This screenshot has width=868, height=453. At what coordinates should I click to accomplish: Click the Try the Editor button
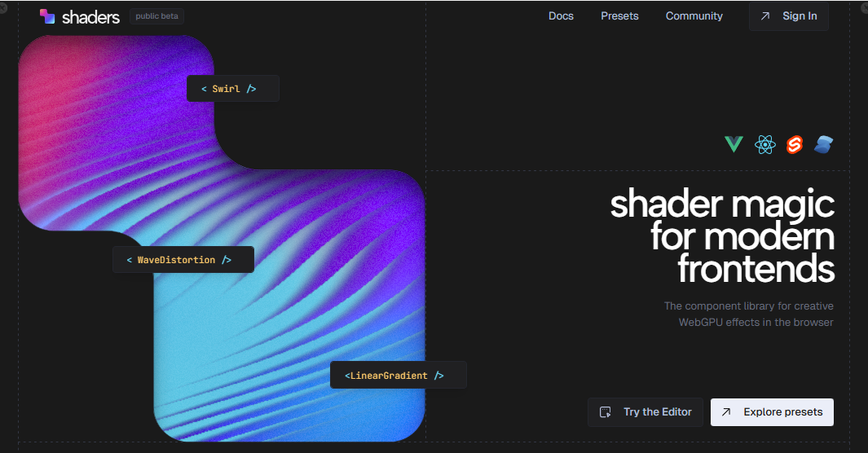645,412
